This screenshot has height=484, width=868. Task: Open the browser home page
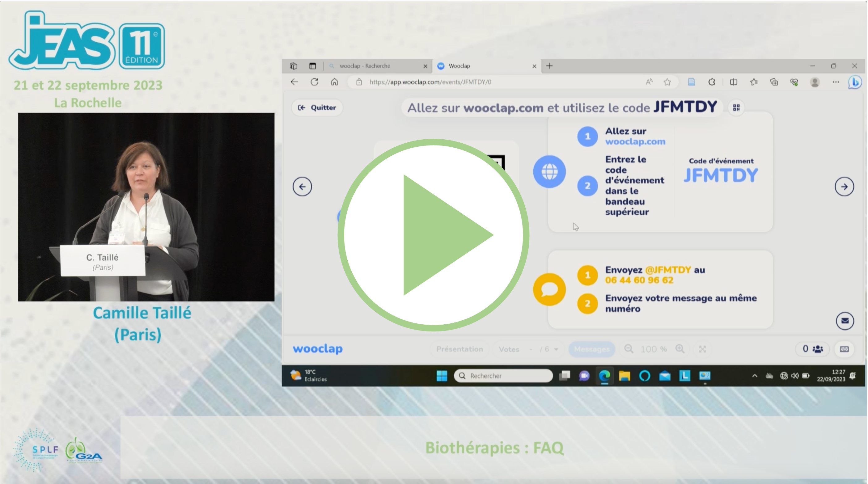334,82
